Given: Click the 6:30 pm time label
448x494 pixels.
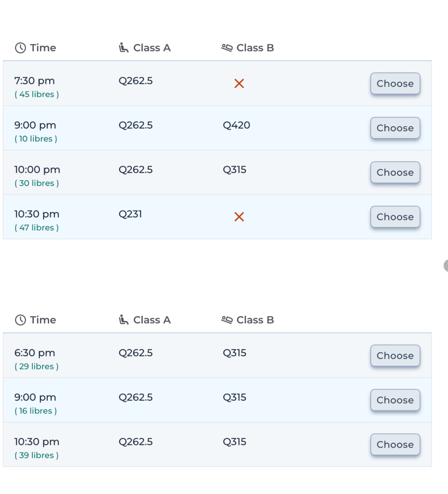Looking at the screenshot, I should click(35, 353).
